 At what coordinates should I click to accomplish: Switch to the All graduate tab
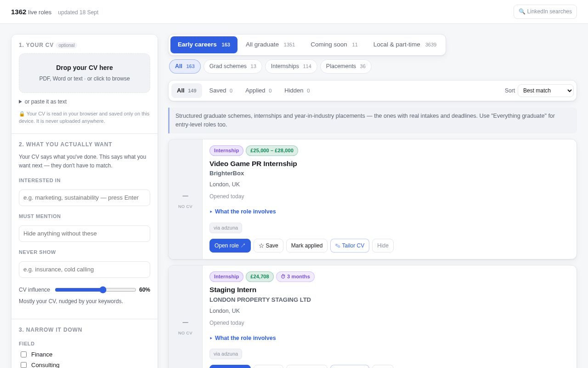271,45
